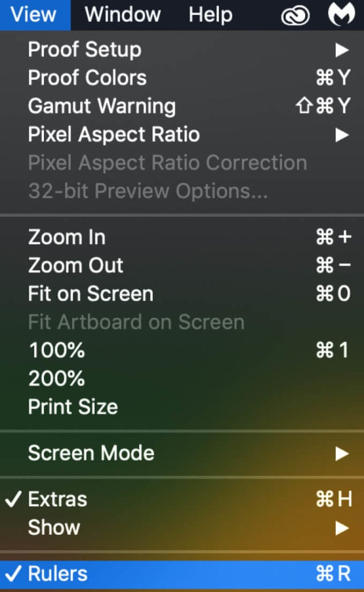Toggle the Extras checkmark option
364x592 pixels.
click(58, 499)
